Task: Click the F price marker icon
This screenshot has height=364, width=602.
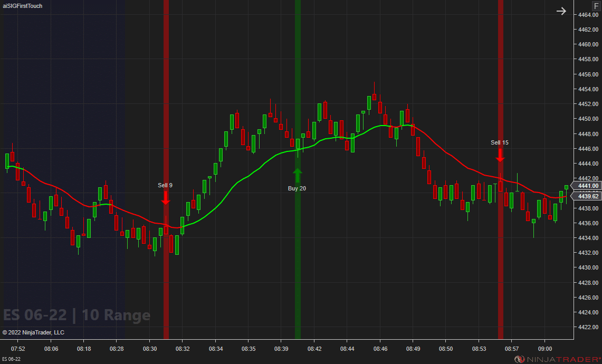Action: tap(595, 6)
